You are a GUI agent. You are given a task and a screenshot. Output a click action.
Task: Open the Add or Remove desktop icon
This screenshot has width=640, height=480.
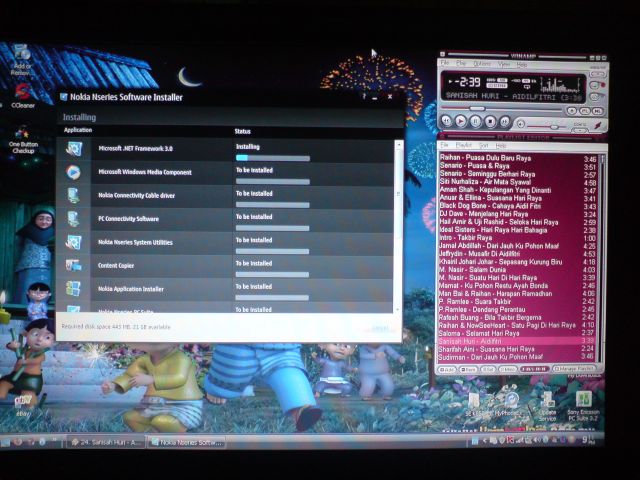(x=22, y=60)
